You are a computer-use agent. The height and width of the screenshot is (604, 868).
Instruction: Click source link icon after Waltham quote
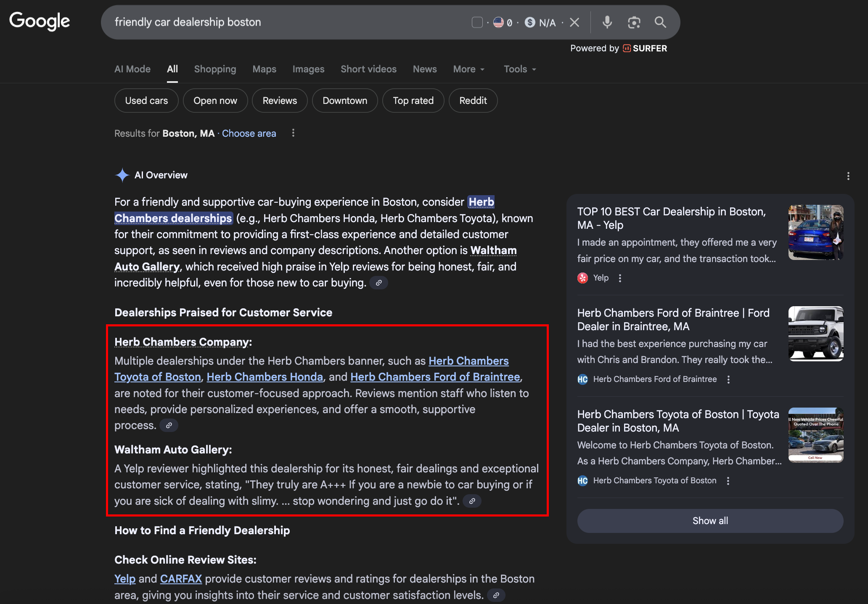point(472,501)
